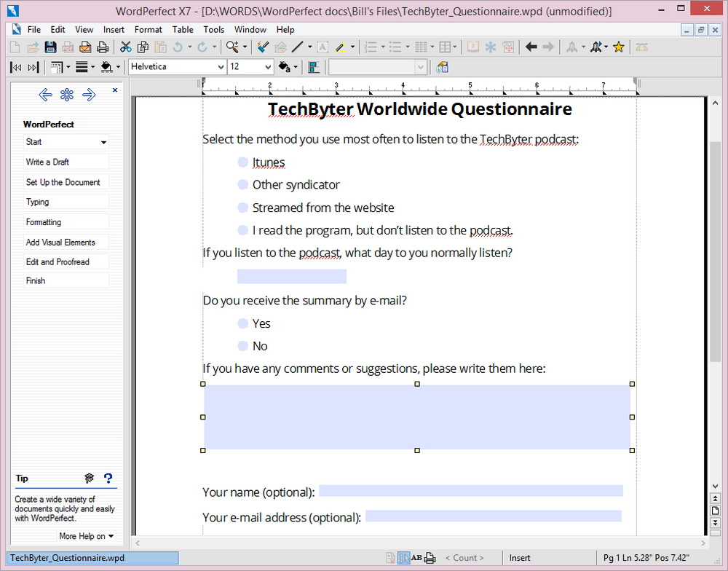
Task: Toggle Insert/Typeover mode in status bar
Action: click(x=520, y=558)
